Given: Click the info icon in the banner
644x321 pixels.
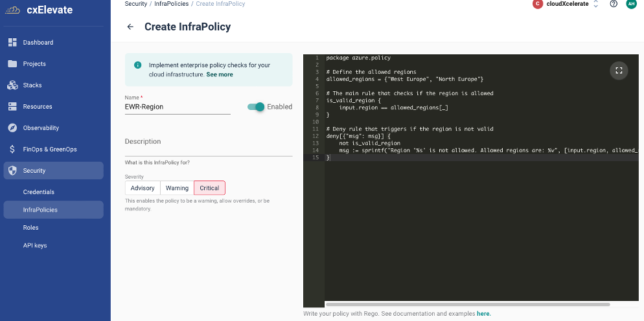Looking at the screenshot, I should pyautogui.click(x=137, y=65).
